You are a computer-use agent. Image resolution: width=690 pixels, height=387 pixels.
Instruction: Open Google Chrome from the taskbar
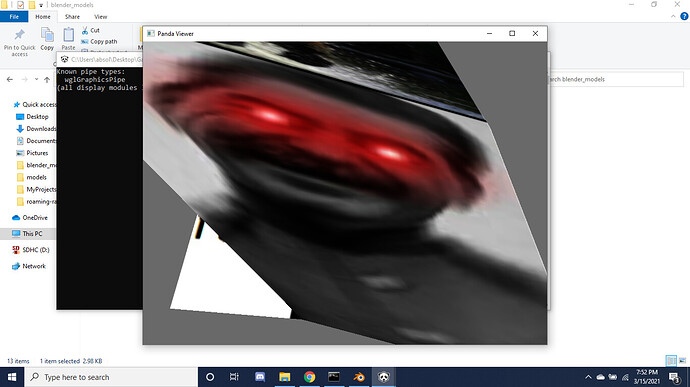coord(309,377)
